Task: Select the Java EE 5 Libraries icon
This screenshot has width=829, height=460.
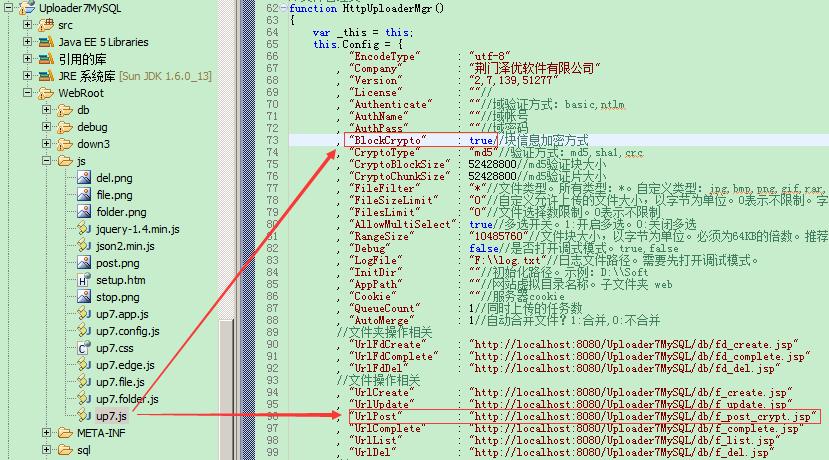Action: point(46,42)
